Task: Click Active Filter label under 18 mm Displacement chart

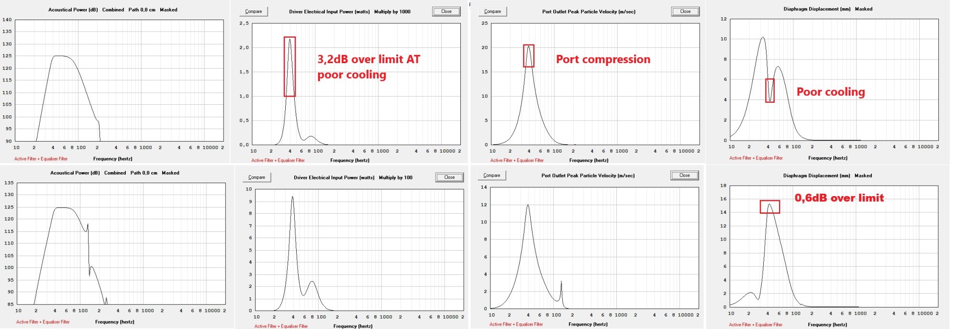Action: click(756, 325)
